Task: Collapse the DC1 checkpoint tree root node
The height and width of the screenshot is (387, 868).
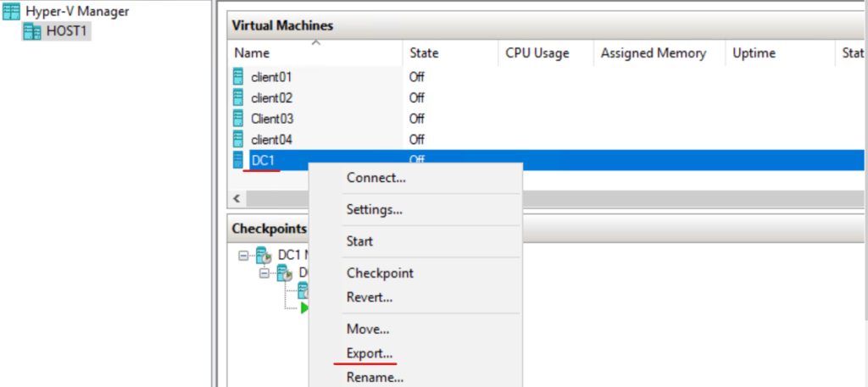Action: pyautogui.click(x=244, y=255)
